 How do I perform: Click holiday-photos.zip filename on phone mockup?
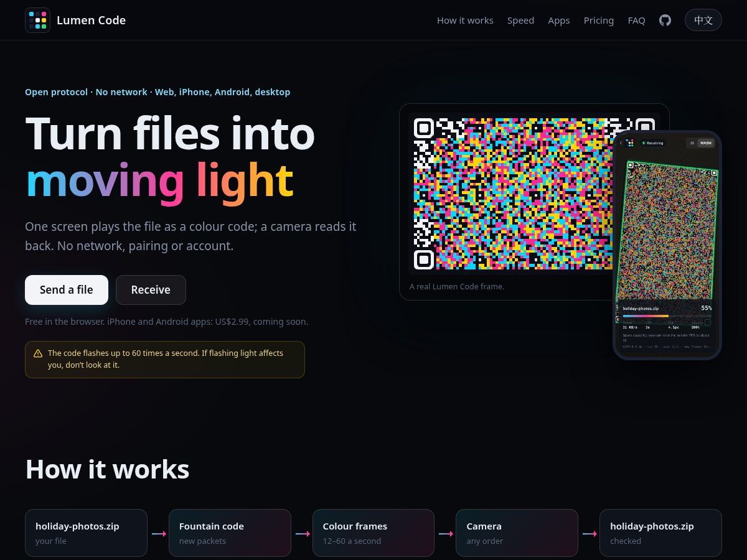[x=641, y=308]
